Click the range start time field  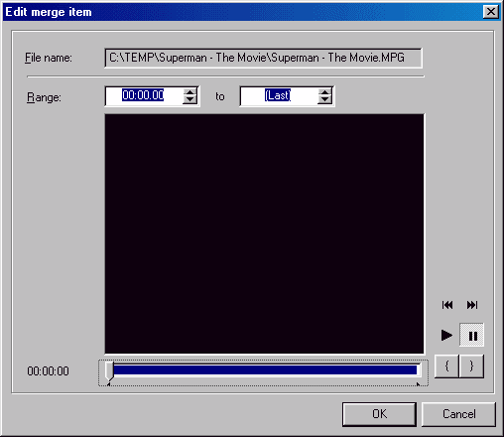pos(144,96)
